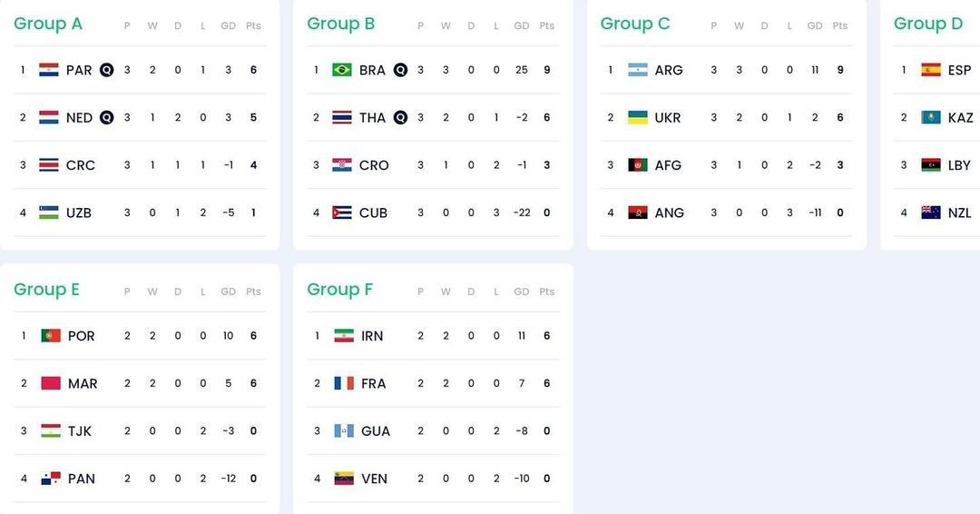Click the KAZ team name in Group D

click(960, 118)
